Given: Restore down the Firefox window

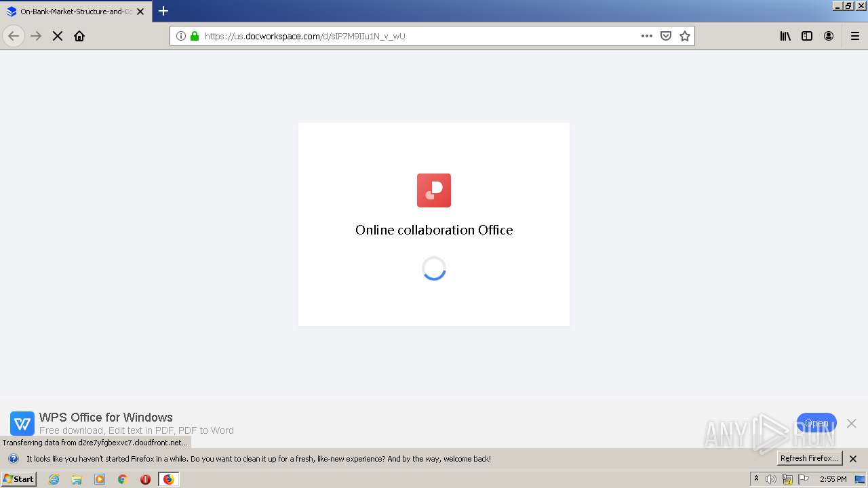Looking at the screenshot, I should click(848, 5).
